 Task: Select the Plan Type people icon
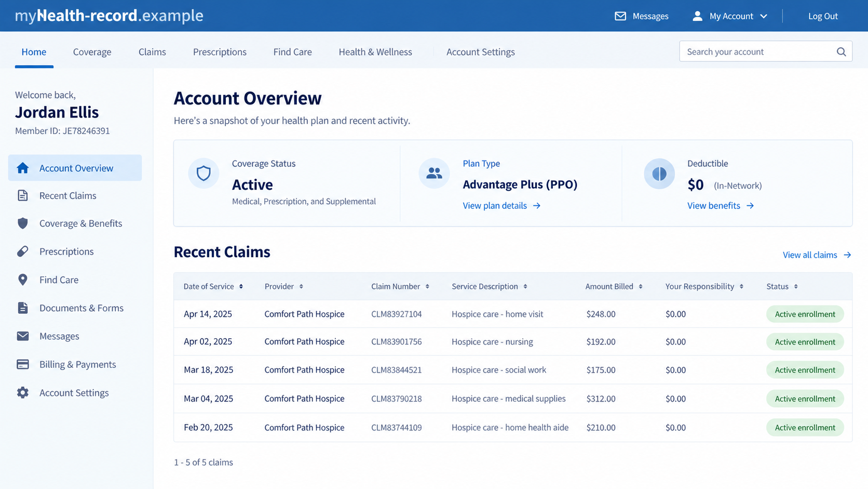pyautogui.click(x=434, y=173)
